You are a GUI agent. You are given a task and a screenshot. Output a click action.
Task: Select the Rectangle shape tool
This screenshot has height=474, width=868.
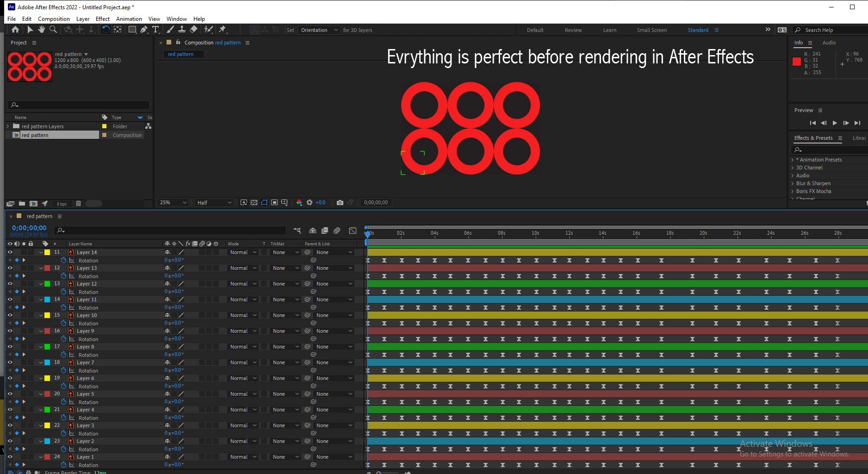[132, 30]
